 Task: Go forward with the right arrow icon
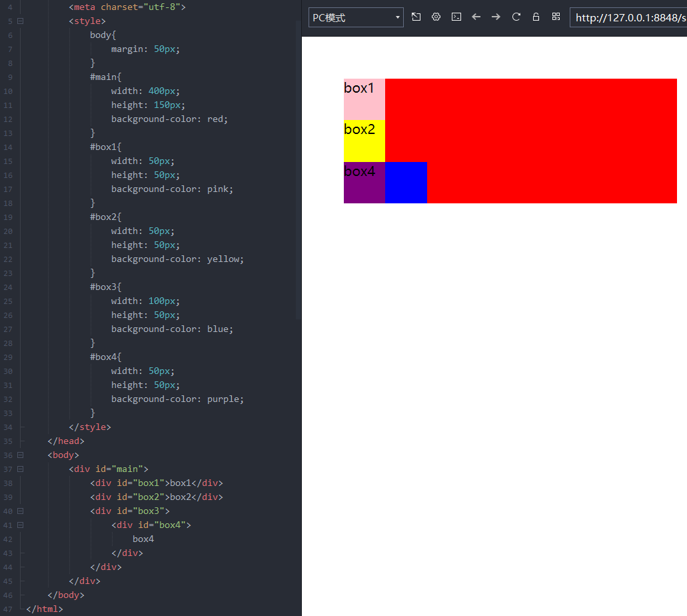coord(496,17)
